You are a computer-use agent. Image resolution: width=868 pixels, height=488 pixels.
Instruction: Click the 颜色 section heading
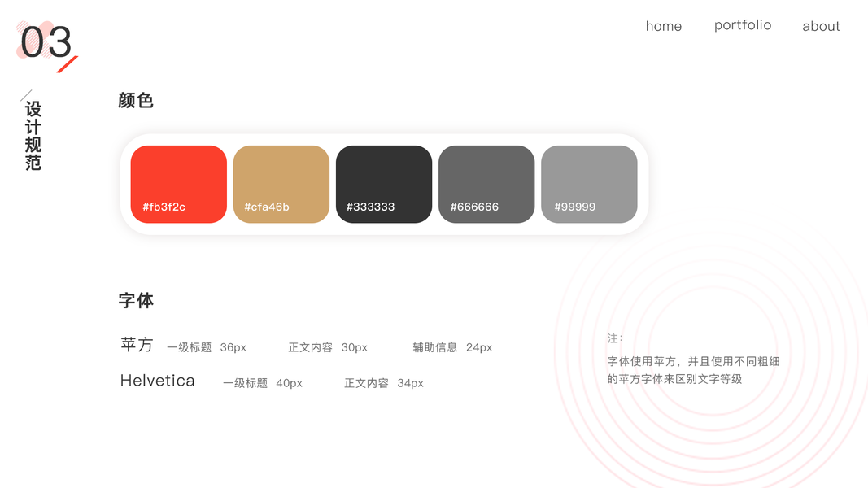pos(136,101)
